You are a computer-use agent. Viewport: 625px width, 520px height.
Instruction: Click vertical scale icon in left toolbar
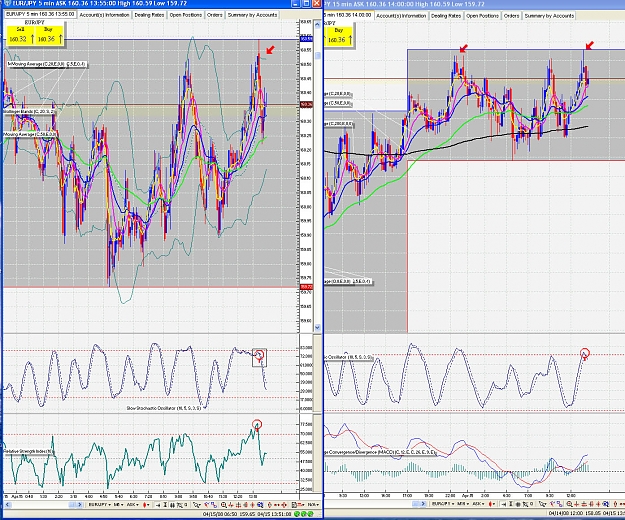(x=165, y=504)
